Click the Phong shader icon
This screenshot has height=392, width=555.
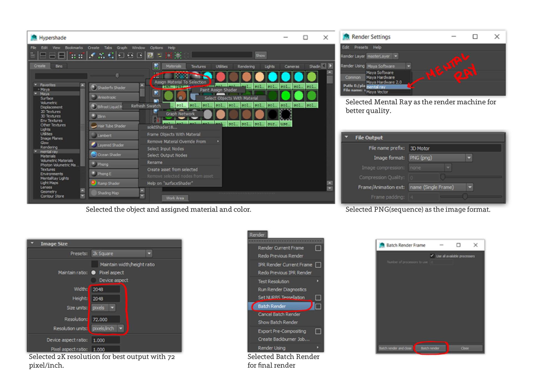click(94, 164)
